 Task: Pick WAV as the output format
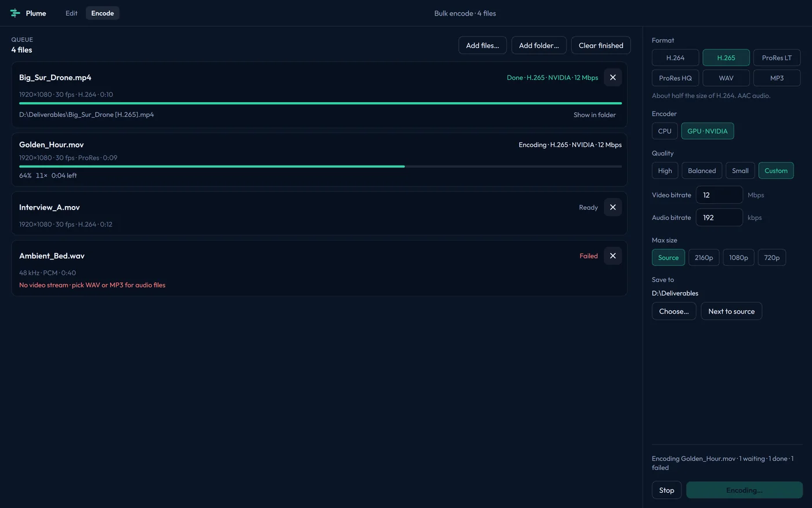coord(726,78)
